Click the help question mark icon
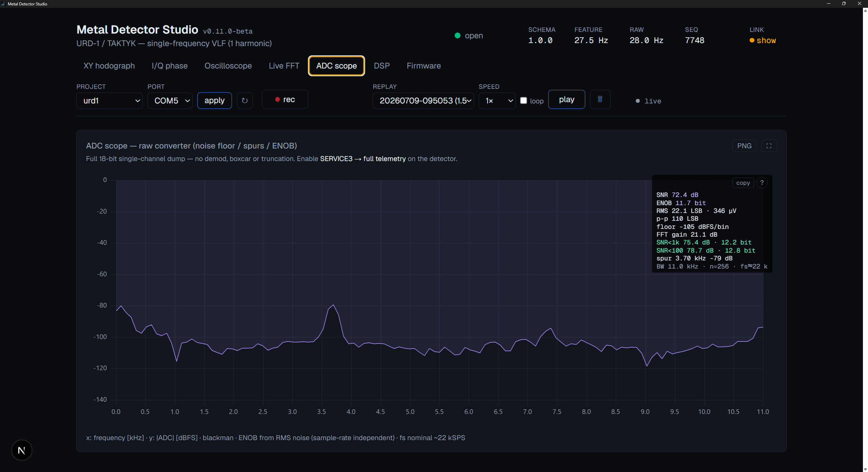 click(x=762, y=183)
